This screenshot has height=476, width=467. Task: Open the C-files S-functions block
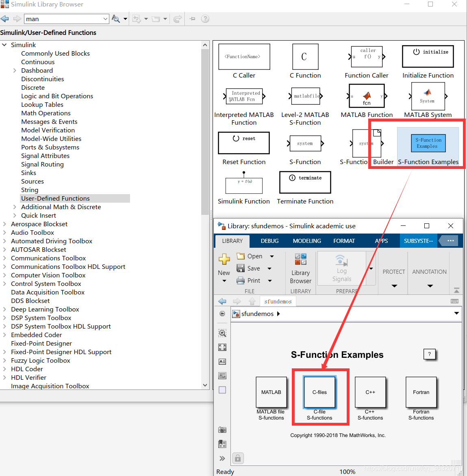(x=319, y=392)
